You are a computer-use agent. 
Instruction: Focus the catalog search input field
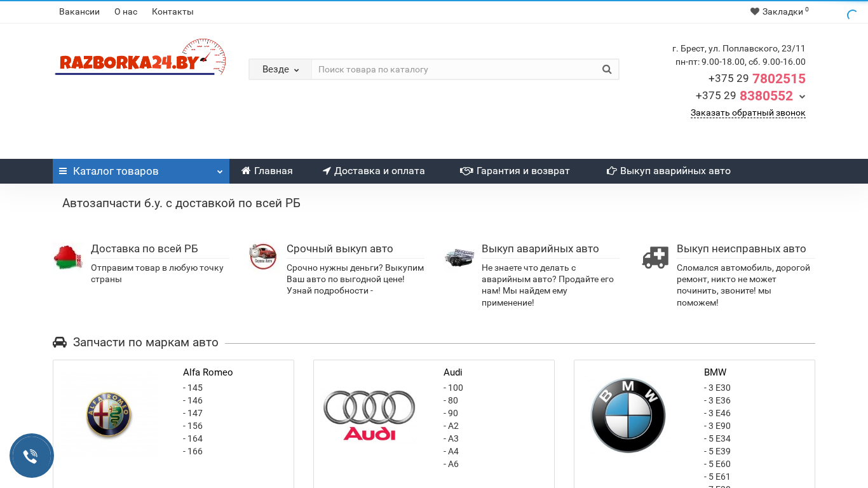(x=454, y=69)
